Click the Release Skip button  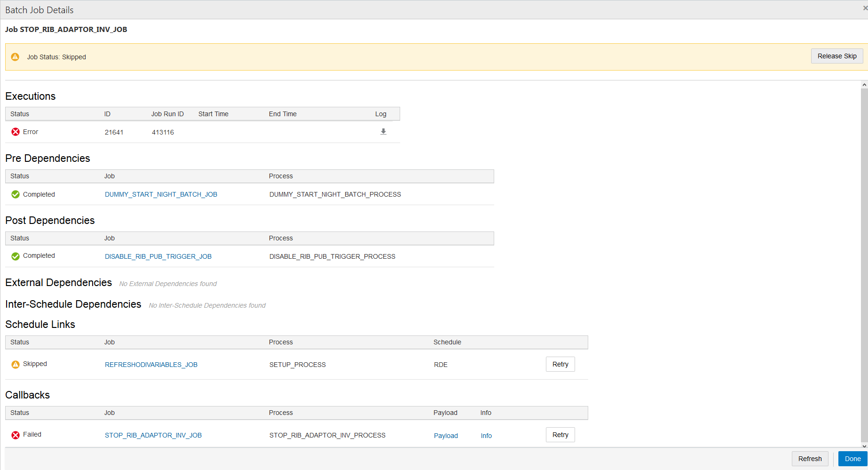tap(837, 56)
